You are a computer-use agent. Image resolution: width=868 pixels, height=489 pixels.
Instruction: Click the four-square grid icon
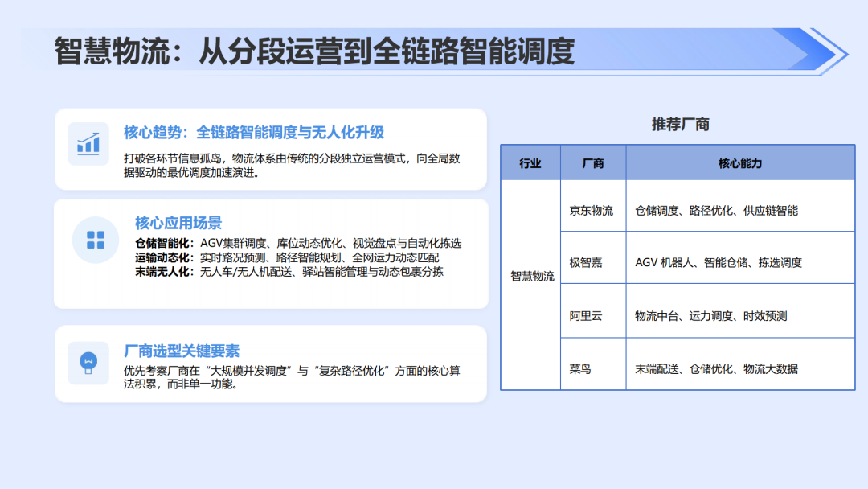[x=96, y=240]
